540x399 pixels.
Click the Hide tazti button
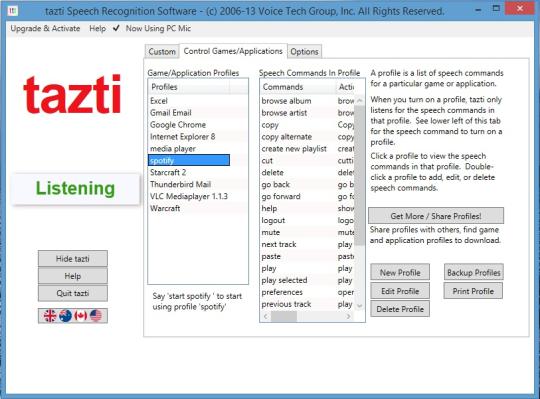(x=73, y=259)
